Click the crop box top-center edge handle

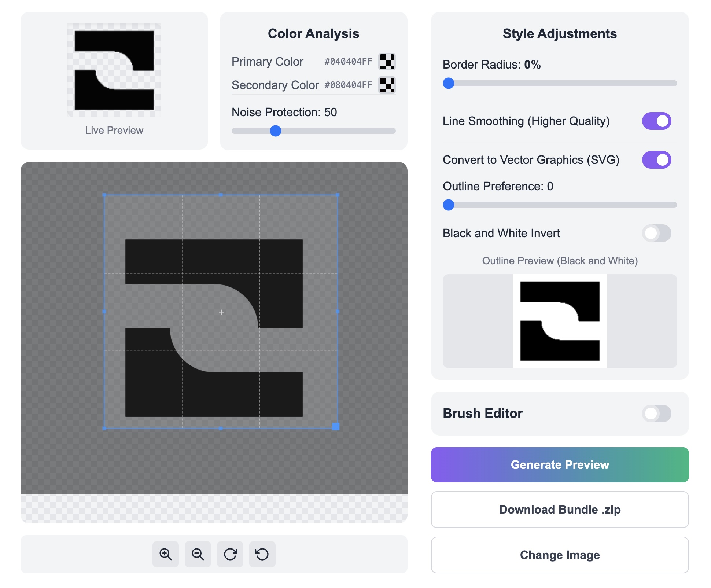point(221,195)
